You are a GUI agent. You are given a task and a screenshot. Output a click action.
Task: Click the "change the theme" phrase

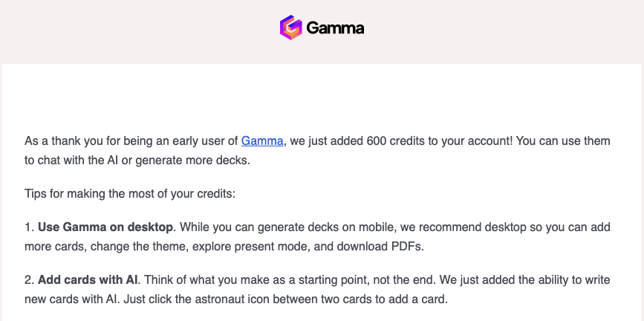click(x=139, y=247)
